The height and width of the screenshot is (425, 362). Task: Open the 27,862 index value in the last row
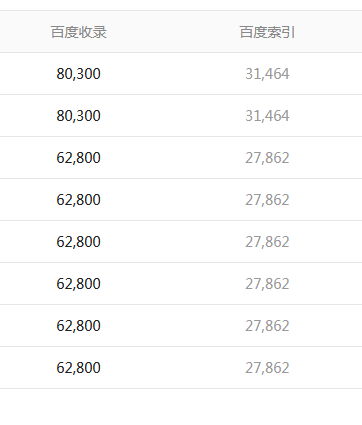click(267, 368)
